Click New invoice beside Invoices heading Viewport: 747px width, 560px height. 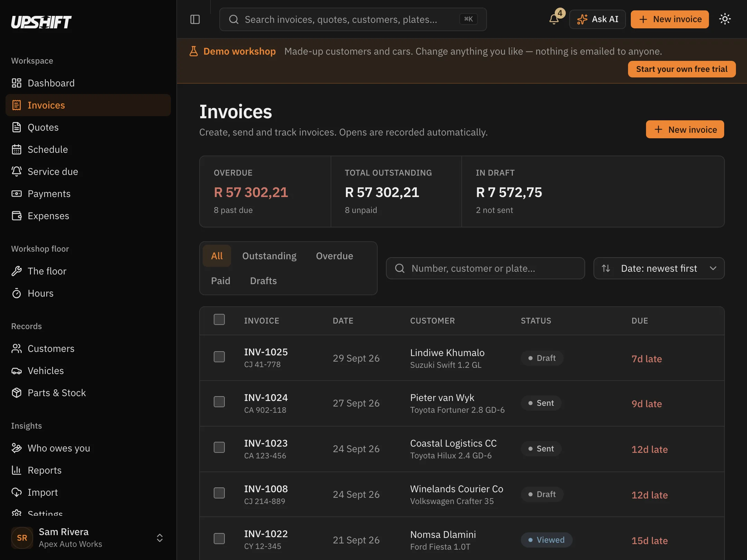pos(685,129)
